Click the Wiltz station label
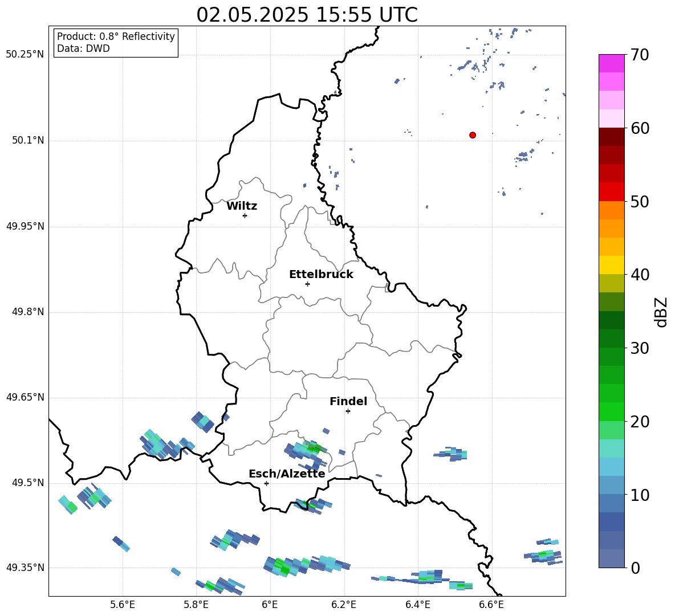The image size is (675, 616). tap(242, 206)
